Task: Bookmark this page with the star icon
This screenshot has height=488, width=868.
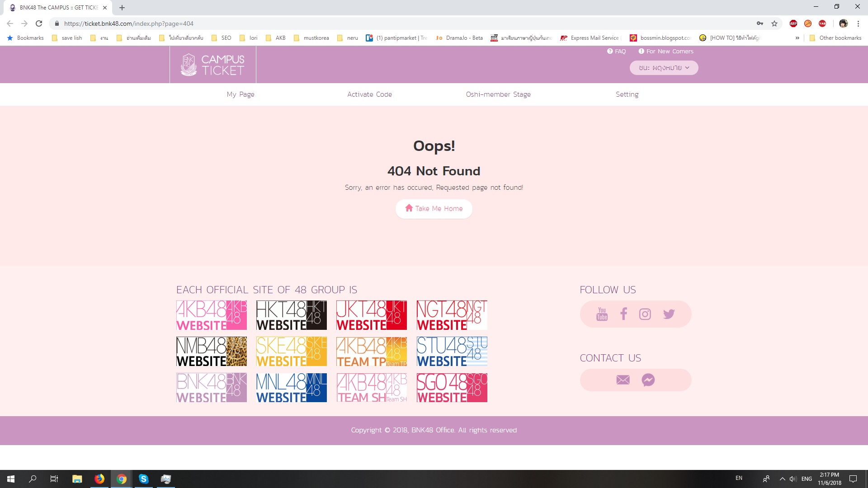Action: [774, 23]
